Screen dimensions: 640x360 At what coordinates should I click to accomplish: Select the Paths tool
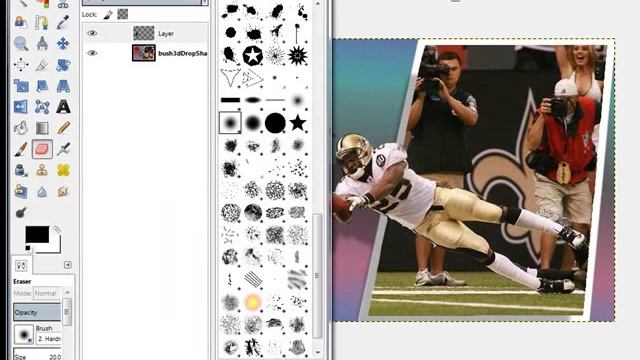[x=42, y=22]
